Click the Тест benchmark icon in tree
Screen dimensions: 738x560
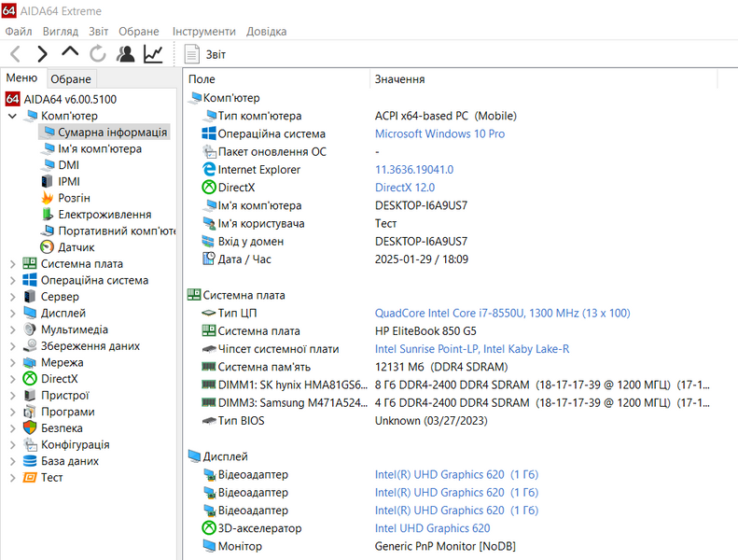(x=30, y=478)
